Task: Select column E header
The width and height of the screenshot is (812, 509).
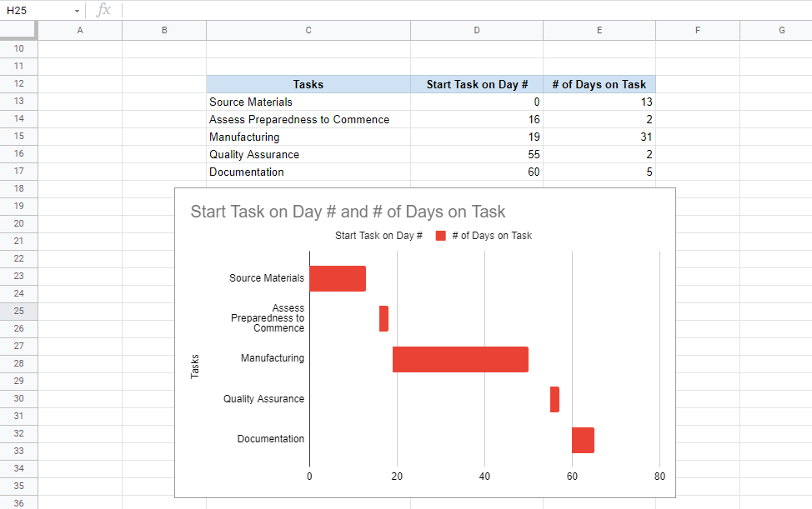Action: coord(599,31)
